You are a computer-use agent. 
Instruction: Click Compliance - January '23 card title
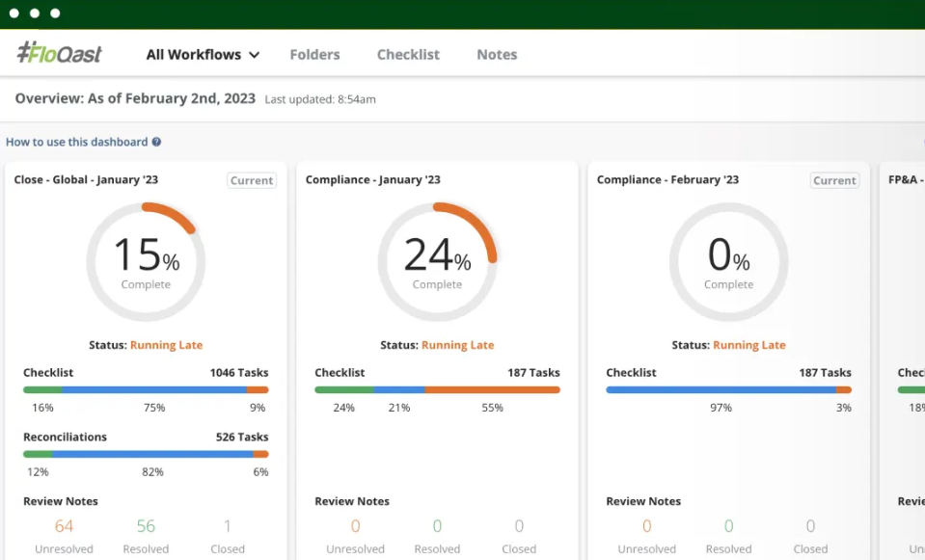point(373,179)
